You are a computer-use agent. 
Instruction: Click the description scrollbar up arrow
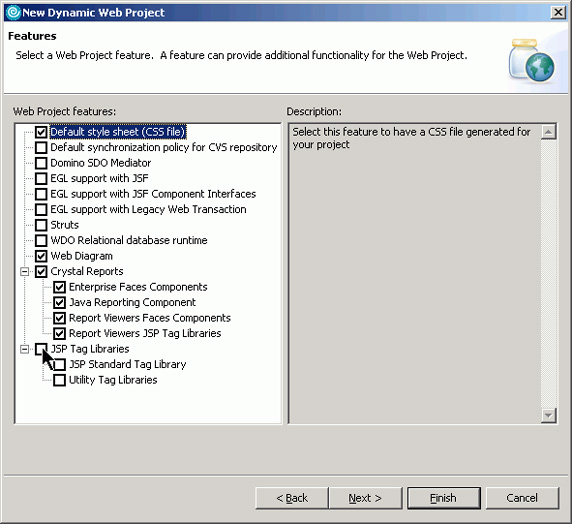point(549,132)
